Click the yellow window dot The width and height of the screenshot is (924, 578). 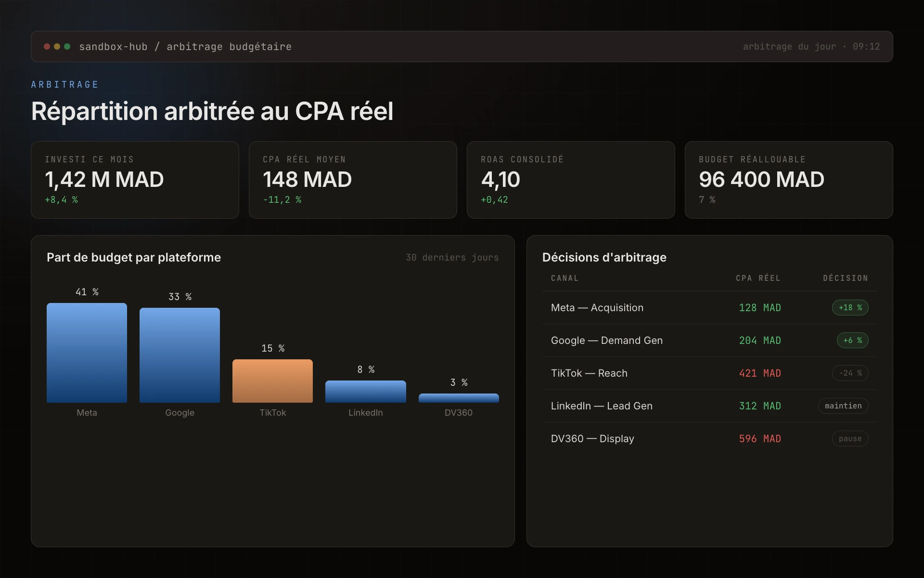click(57, 47)
